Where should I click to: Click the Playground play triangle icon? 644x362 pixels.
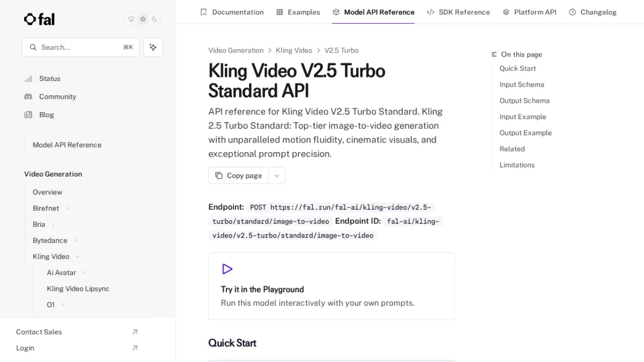click(x=227, y=269)
